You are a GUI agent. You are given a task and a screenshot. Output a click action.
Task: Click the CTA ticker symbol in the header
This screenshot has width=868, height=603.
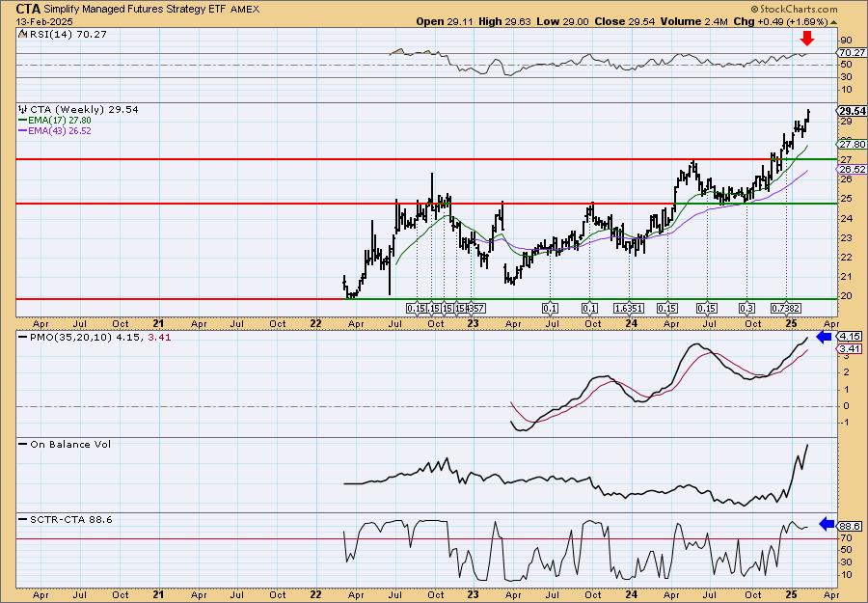click(x=28, y=9)
